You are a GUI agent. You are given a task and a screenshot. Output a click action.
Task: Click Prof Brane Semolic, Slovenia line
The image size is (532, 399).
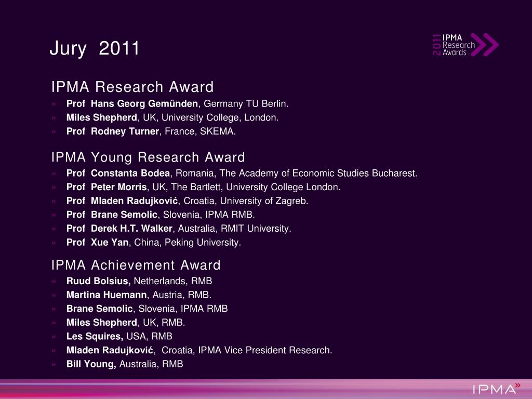161,215
